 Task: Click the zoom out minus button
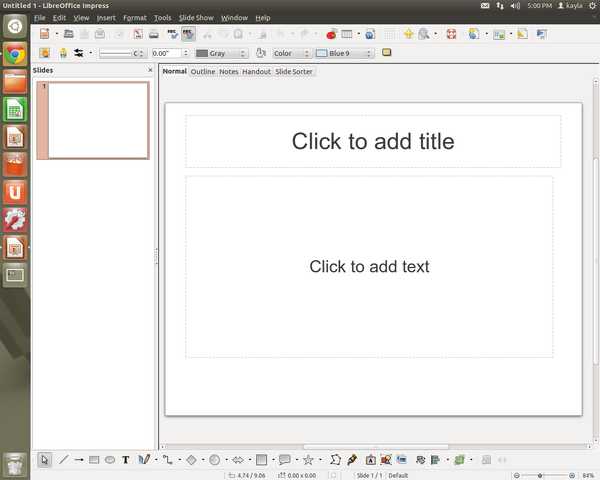(x=517, y=475)
